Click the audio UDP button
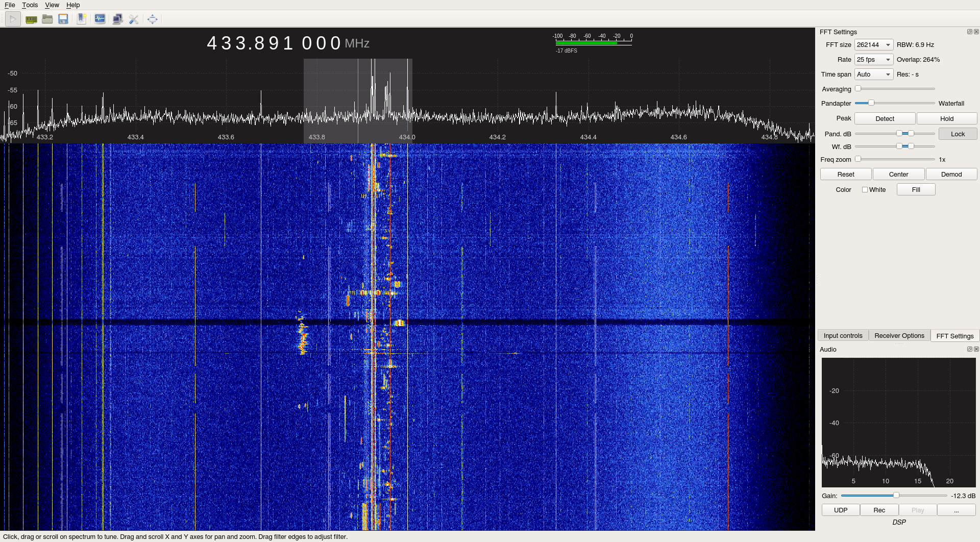This screenshot has height=542, width=980. click(x=841, y=510)
